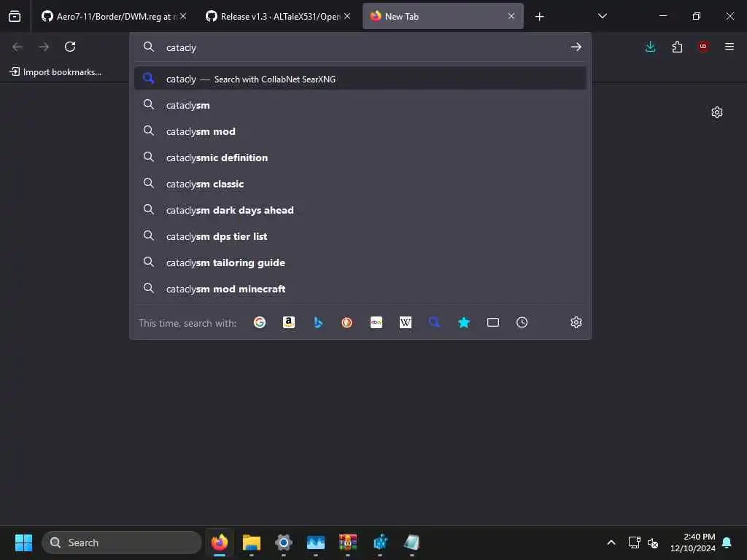
Task: Choose 'cataclysm classic' suggestion
Action: click(x=360, y=184)
